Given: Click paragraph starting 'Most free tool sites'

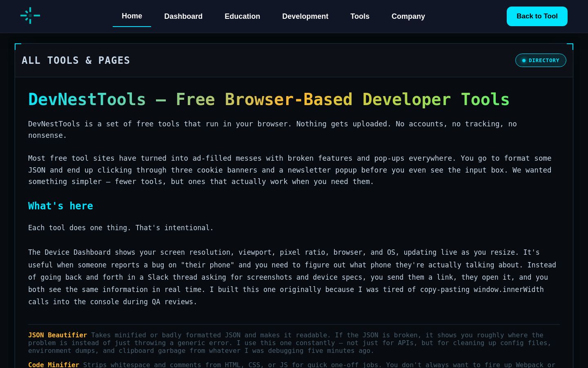Looking at the screenshot, I should pyautogui.click(x=290, y=170).
